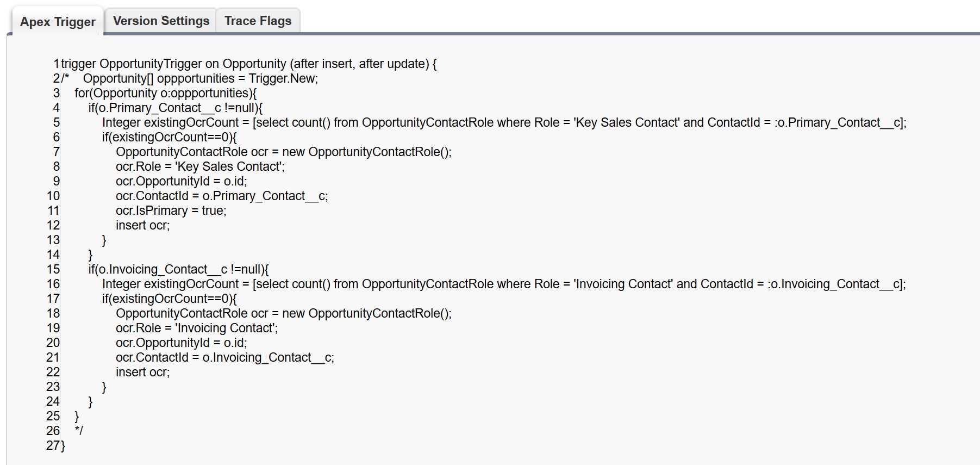Click the insert ocr statement on line 12
The width and height of the screenshot is (980, 465).
[142, 225]
